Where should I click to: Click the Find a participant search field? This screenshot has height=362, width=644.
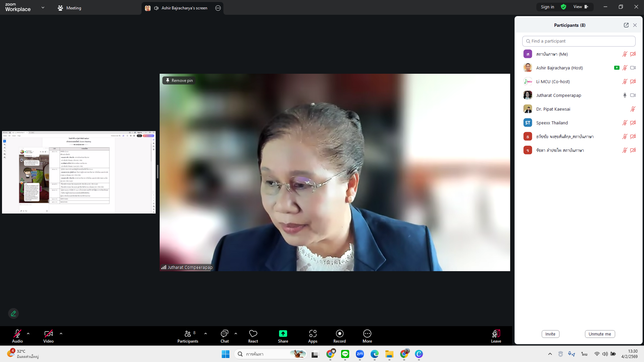pyautogui.click(x=579, y=41)
